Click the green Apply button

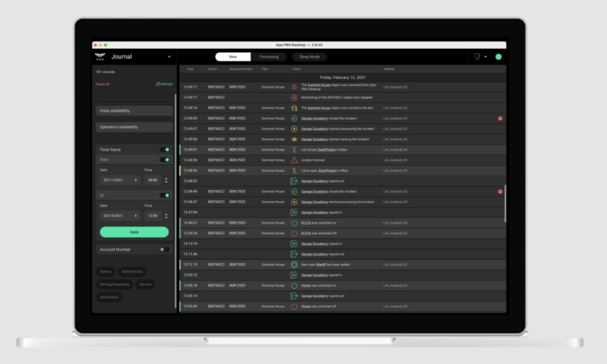(x=135, y=232)
